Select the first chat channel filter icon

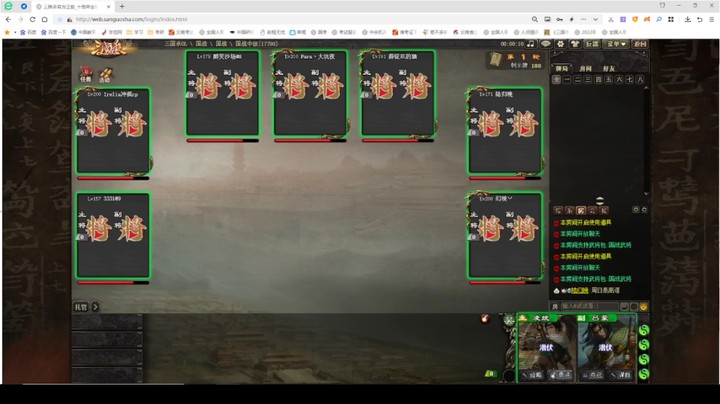[x=558, y=210]
